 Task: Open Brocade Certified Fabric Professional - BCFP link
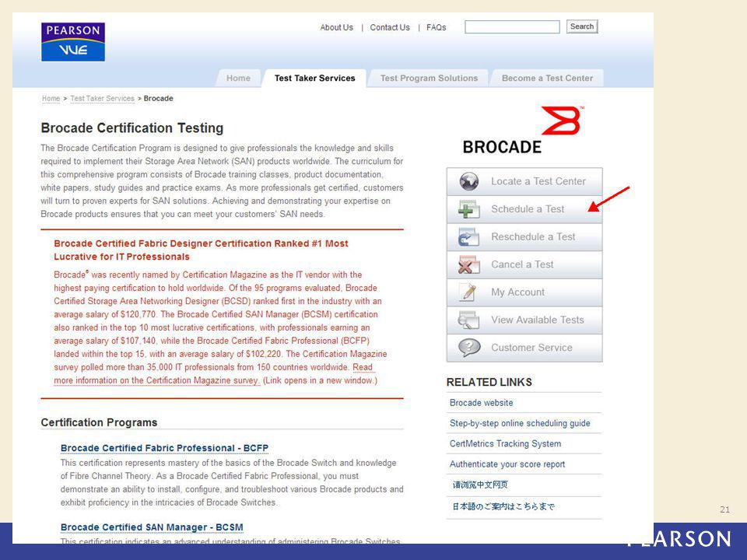(164, 448)
